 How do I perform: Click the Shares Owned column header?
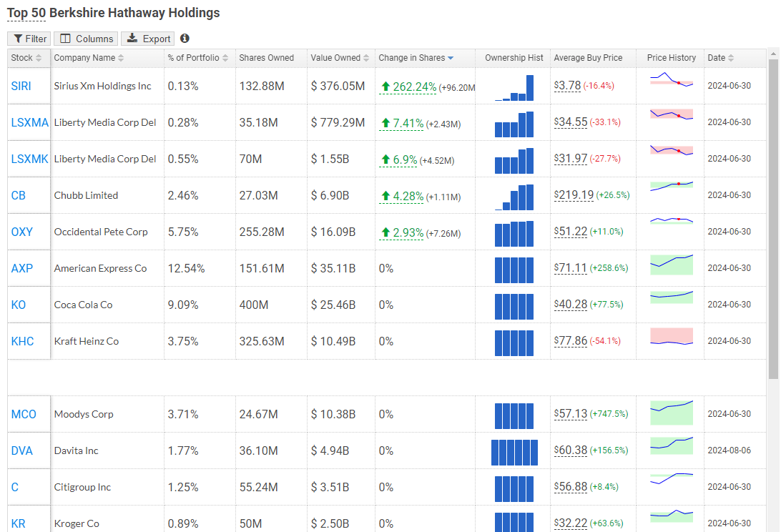pyautogui.click(x=267, y=58)
